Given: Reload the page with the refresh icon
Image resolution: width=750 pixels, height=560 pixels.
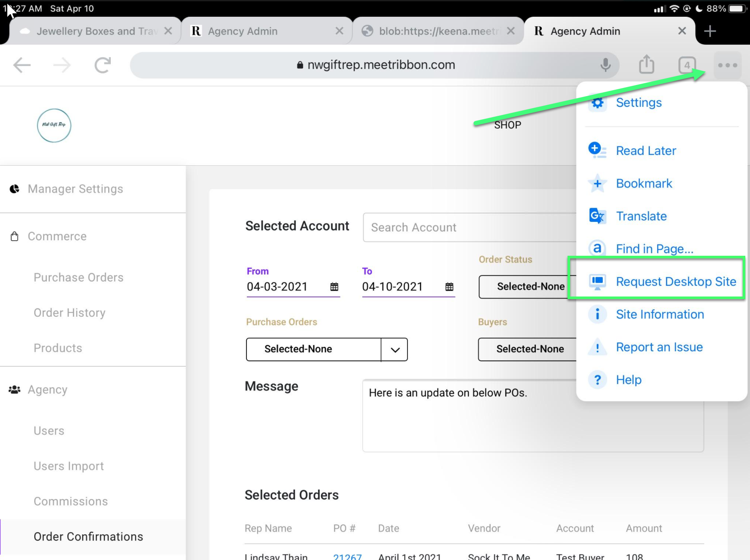Looking at the screenshot, I should pos(103,65).
